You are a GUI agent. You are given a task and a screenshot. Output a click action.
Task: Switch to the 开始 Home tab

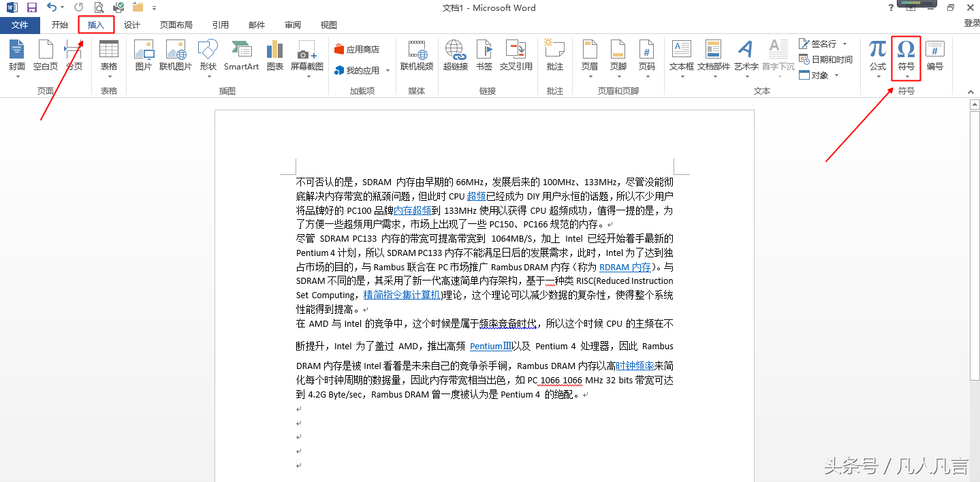(x=60, y=25)
